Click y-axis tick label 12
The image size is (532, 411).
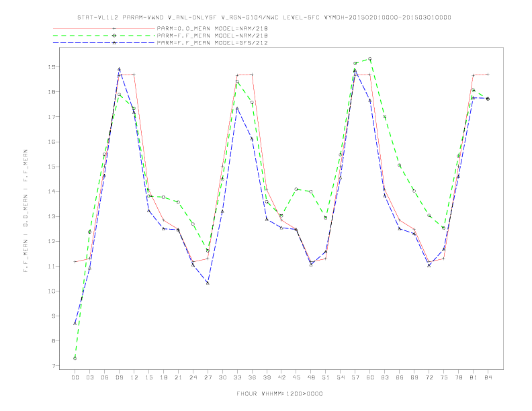[x=52, y=242]
